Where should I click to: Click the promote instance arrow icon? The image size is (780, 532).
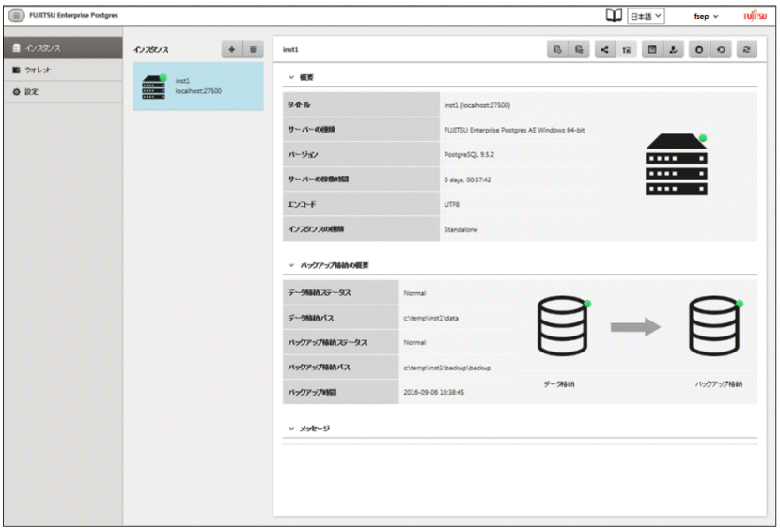pos(626,49)
